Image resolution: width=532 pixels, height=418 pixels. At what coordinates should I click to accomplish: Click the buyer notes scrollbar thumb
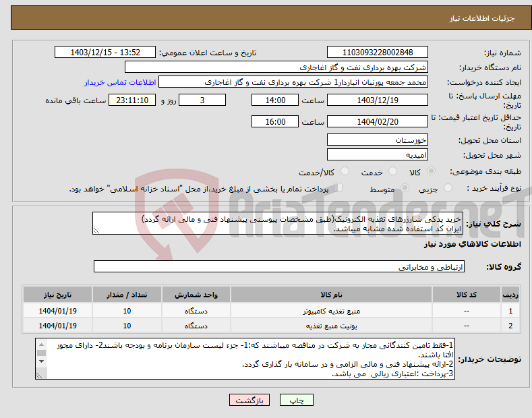point(41,353)
